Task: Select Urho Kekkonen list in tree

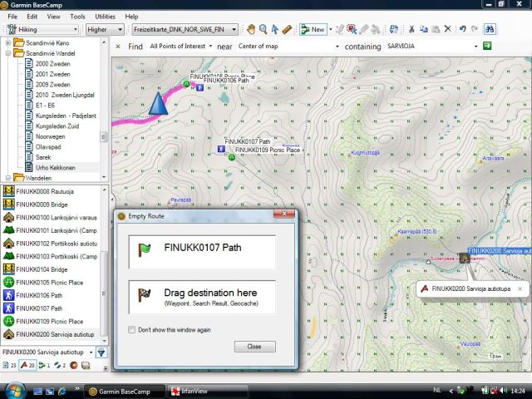Action: (x=55, y=167)
